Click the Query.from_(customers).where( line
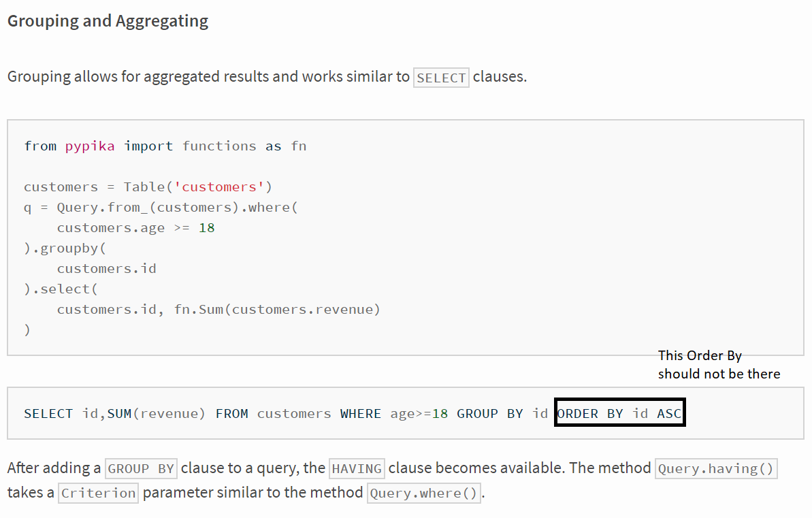Viewport: 812px width, 518px height. click(161, 208)
